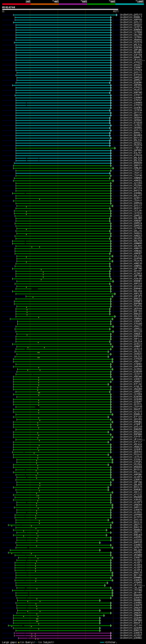Select the UniRef100_B8A235 label
146x644 pixels.
(x=131, y=572)
